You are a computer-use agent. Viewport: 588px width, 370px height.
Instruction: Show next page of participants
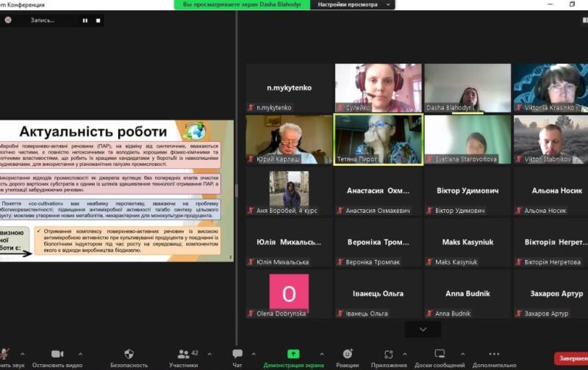(x=423, y=330)
